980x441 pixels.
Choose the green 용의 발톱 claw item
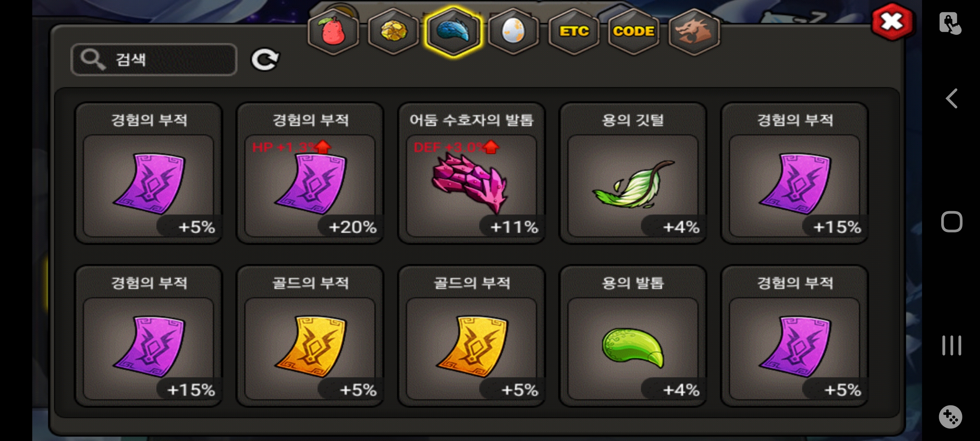tap(633, 336)
